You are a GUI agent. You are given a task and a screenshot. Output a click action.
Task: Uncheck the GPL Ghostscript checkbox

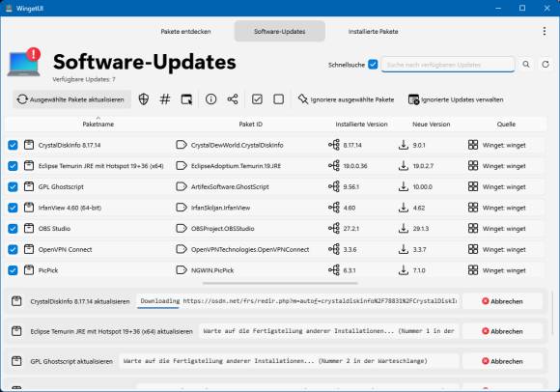pos(13,186)
